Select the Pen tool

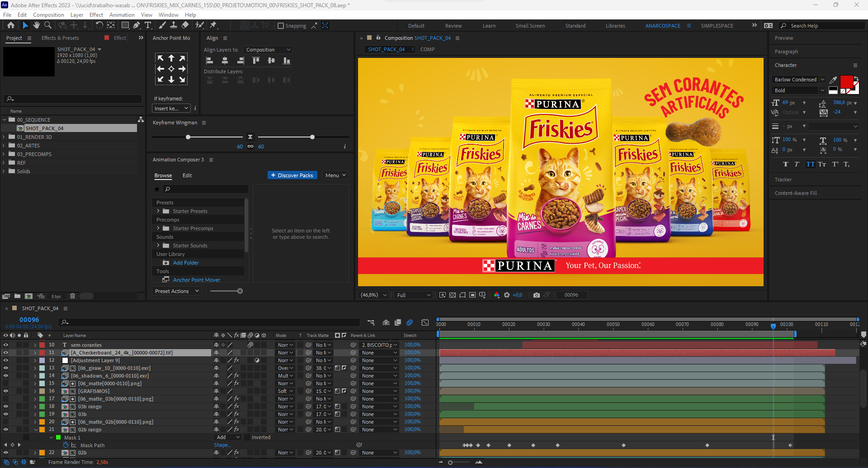tap(137, 25)
